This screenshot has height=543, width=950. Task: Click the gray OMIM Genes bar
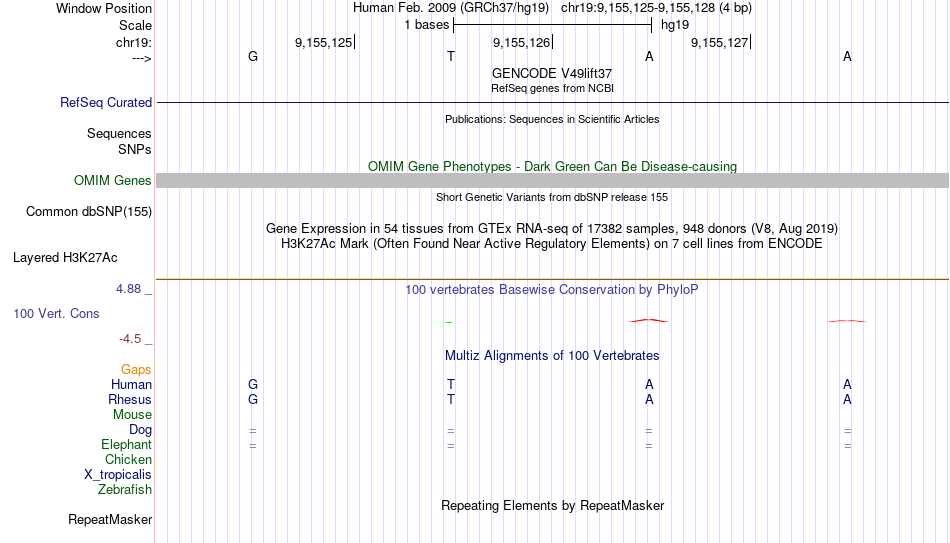tap(552, 181)
